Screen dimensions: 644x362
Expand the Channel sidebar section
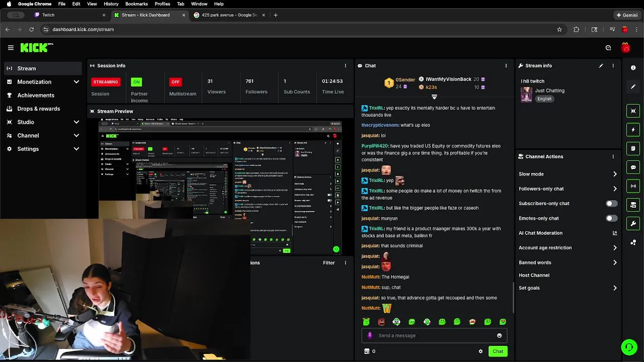(76, 136)
